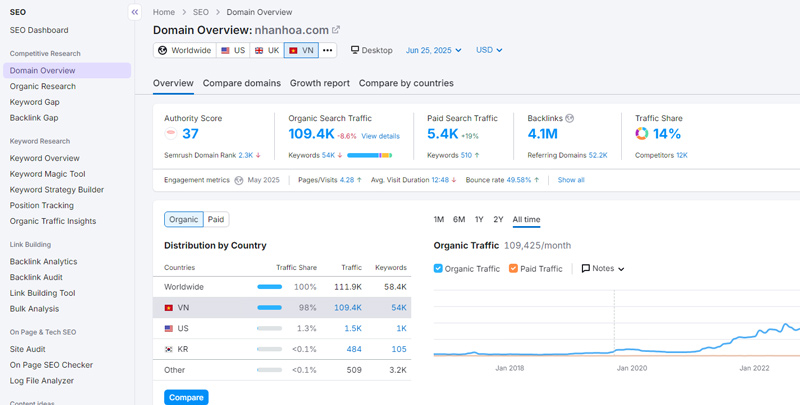Image resolution: width=800 pixels, height=405 pixels.
Task: Click the Vietnam flag in the VN row
Action: tap(168, 308)
